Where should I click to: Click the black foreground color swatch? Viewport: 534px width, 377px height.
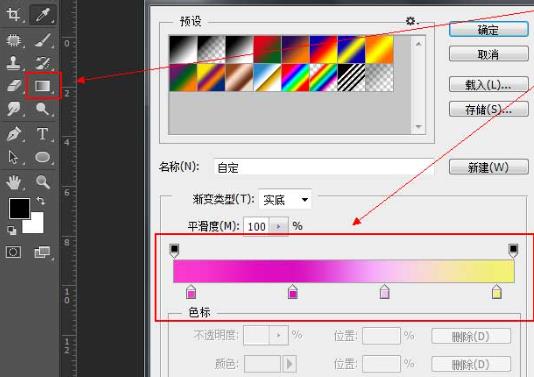click(x=19, y=208)
